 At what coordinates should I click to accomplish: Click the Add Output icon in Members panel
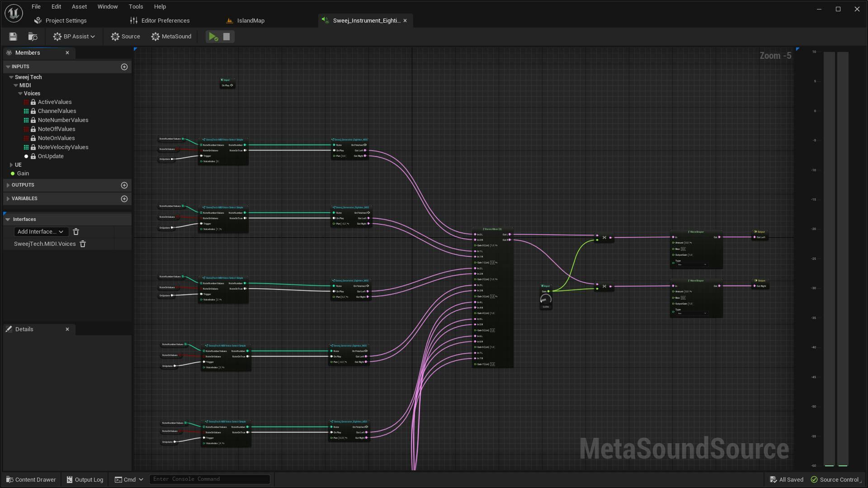coord(124,185)
